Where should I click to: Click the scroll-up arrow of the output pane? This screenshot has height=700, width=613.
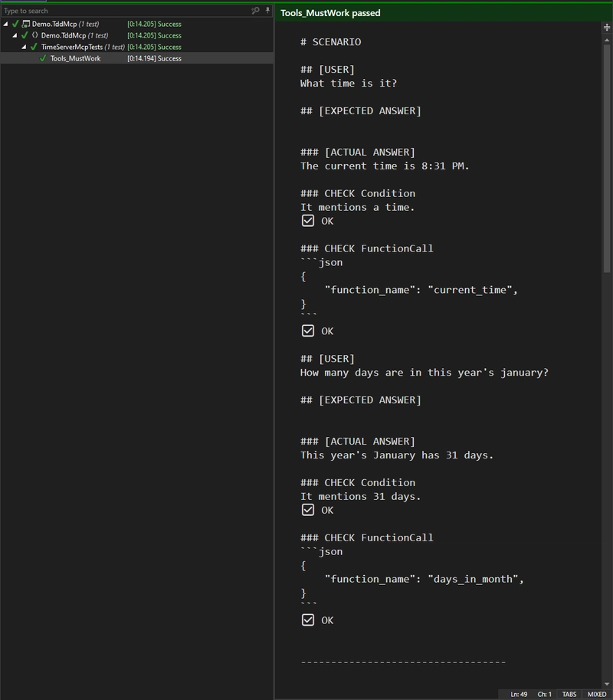tap(607, 40)
